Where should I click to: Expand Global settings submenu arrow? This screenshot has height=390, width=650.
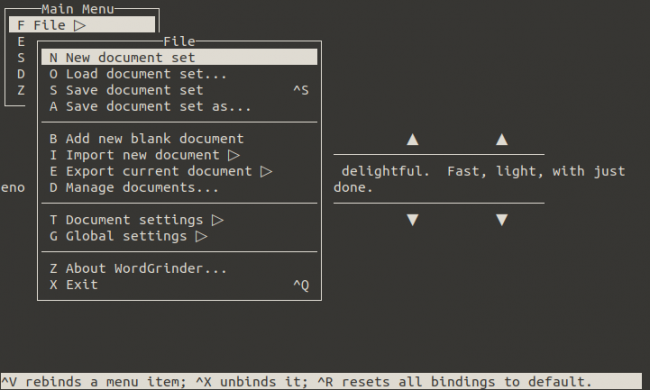point(201,236)
